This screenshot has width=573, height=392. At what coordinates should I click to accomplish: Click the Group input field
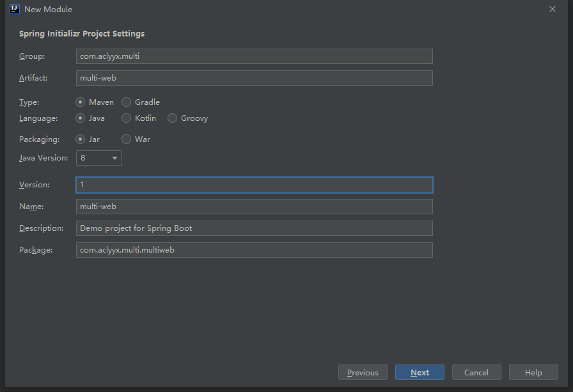pos(254,56)
